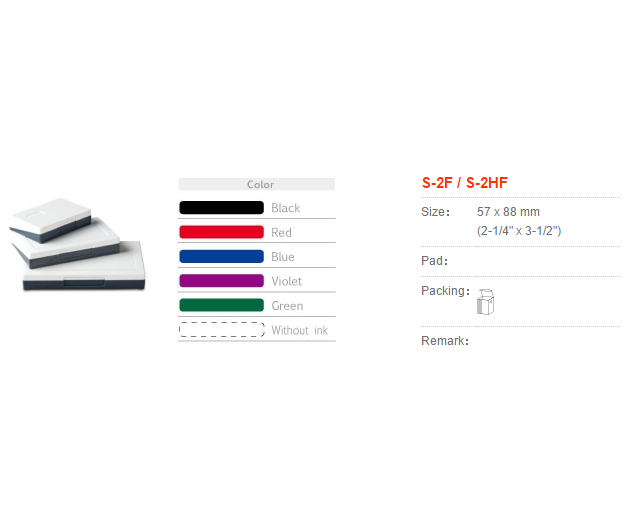Click the 57 x 88 mm size value
The height and width of the screenshot is (516, 633).
[x=508, y=212]
